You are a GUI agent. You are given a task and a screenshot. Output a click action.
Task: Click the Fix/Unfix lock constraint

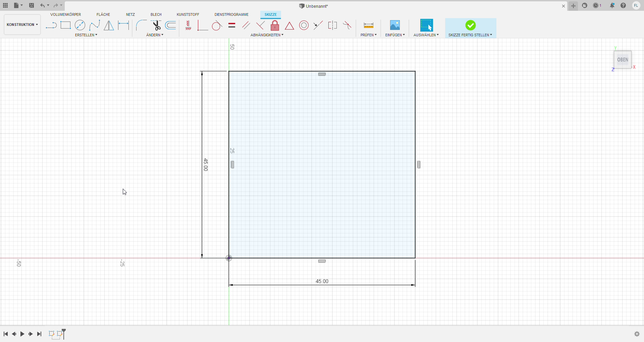tap(275, 25)
